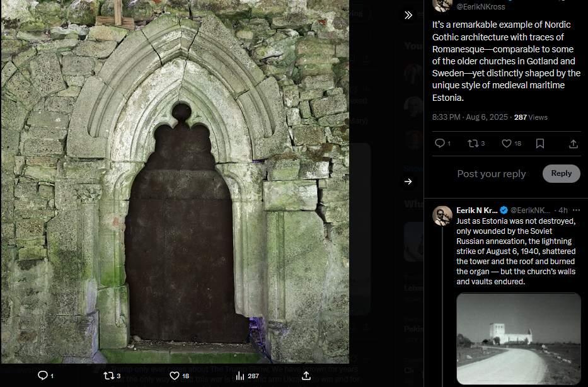
Task: Focus the Post your reply field
Action: (491, 173)
